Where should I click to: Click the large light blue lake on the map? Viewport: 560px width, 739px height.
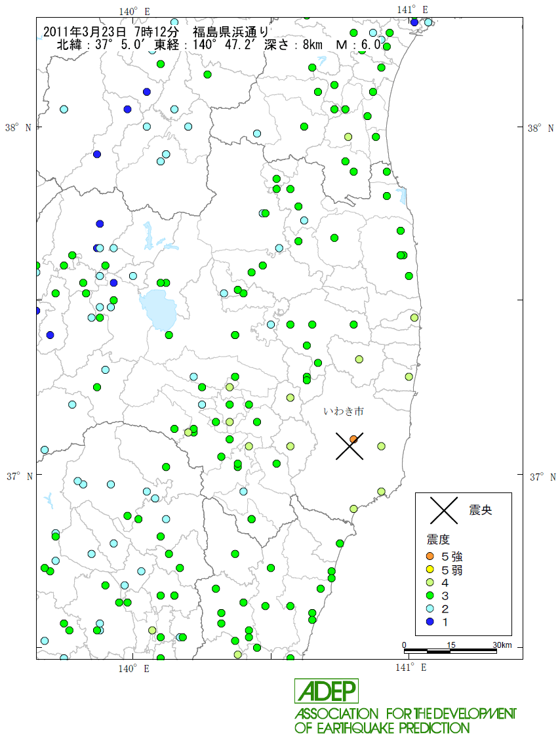tap(159, 310)
